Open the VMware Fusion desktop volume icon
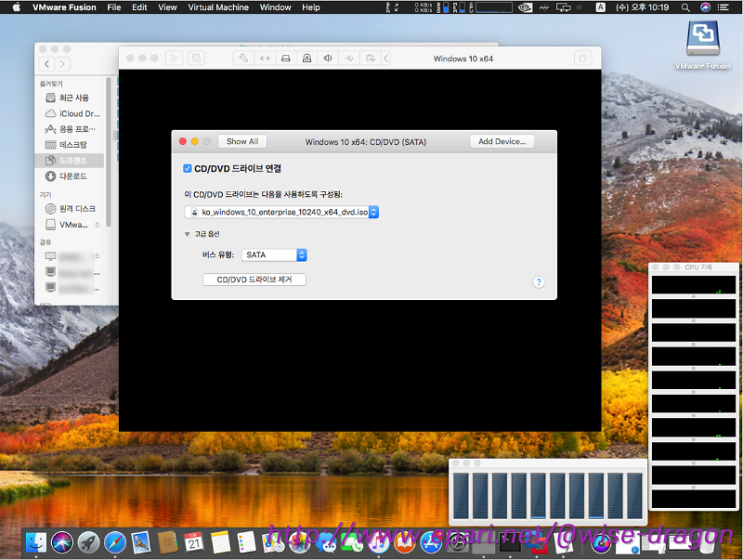This screenshot has width=743, height=560. (x=703, y=46)
